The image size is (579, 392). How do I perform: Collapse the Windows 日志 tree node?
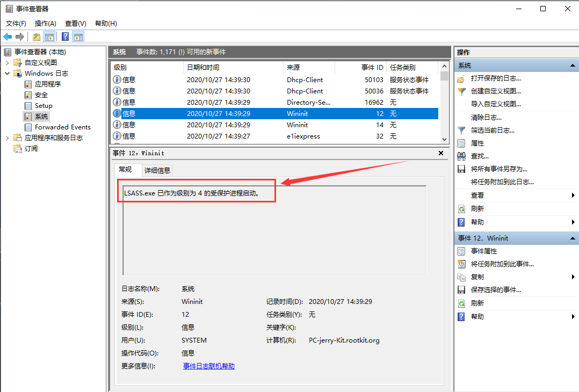[8, 74]
